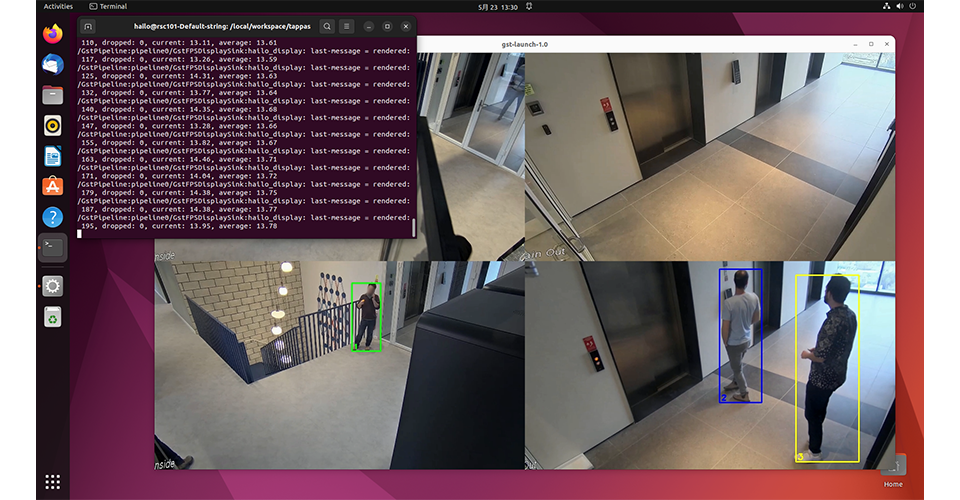Open the terminal search icon
Screen dimensions: 960x500
pos(327,26)
